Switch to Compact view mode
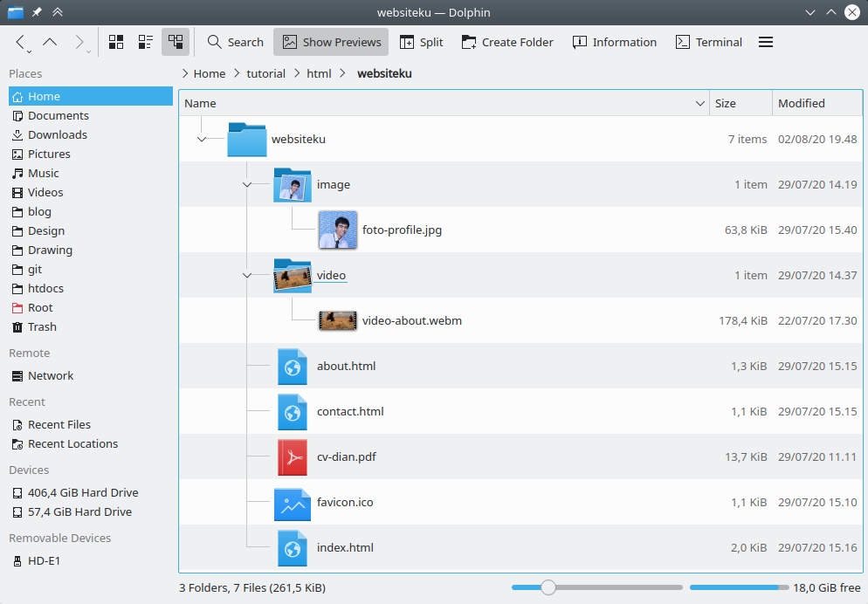 [145, 41]
